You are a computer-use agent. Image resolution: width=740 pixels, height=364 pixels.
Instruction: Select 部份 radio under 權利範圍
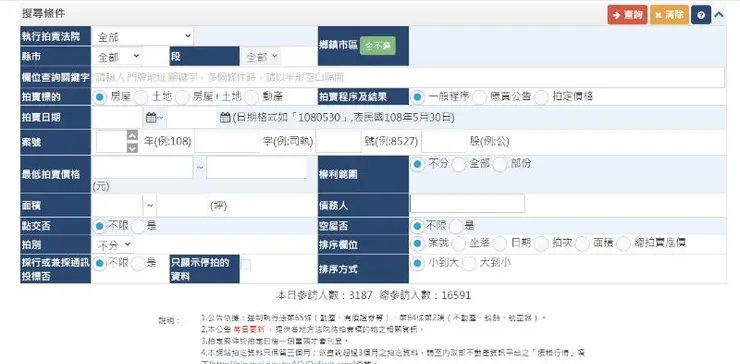pos(500,165)
